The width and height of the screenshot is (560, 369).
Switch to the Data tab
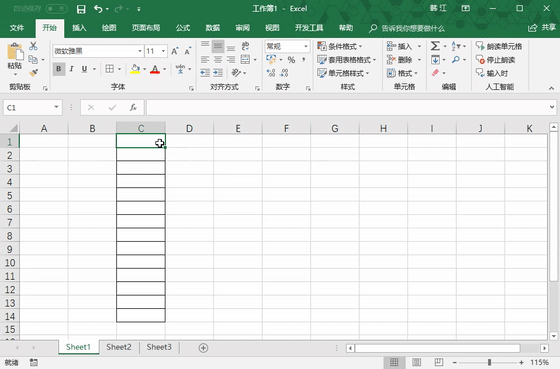coord(212,28)
